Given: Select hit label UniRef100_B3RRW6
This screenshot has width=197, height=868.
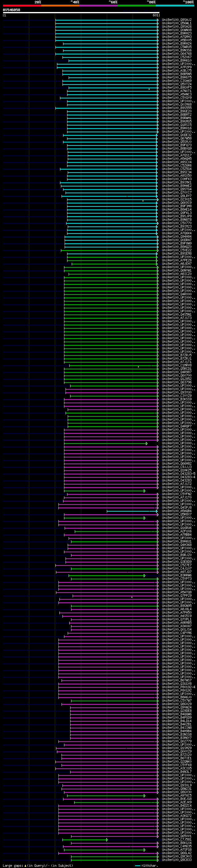Looking at the screenshot, I should click(177, 575).
